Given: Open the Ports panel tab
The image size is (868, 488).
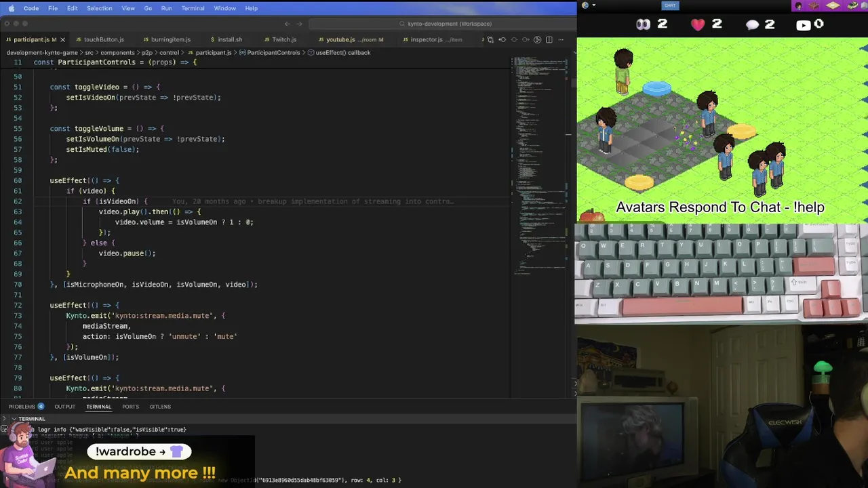Looking at the screenshot, I should point(130,407).
